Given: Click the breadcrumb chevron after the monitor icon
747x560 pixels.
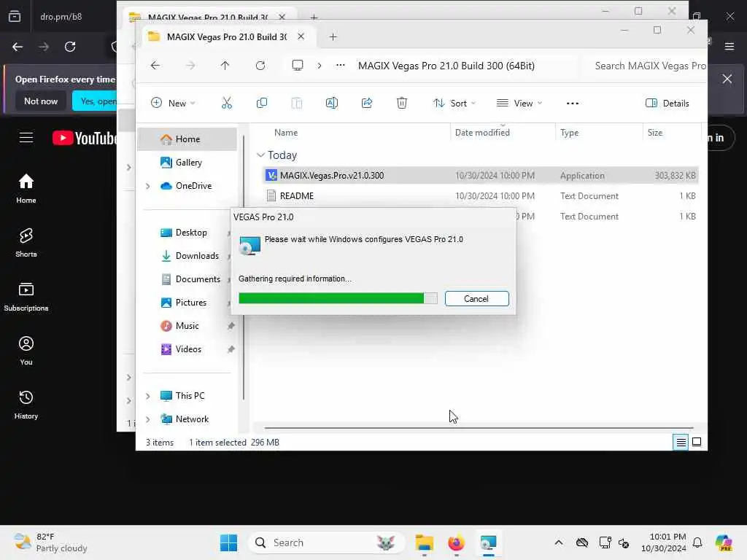Looking at the screenshot, I should click(x=320, y=65).
